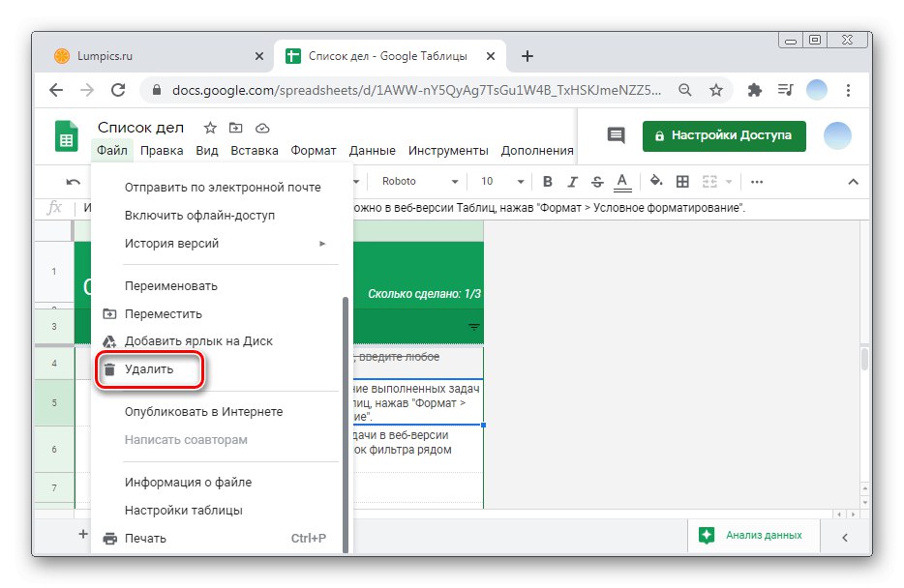Open the font size 10 dropdown
904x588 pixels.
coord(502,182)
